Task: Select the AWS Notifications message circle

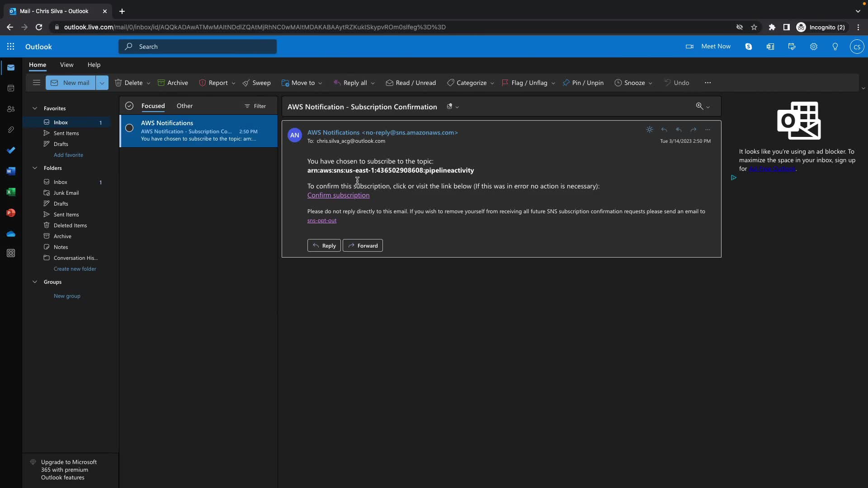Action: pyautogui.click(x=129, y=128)
